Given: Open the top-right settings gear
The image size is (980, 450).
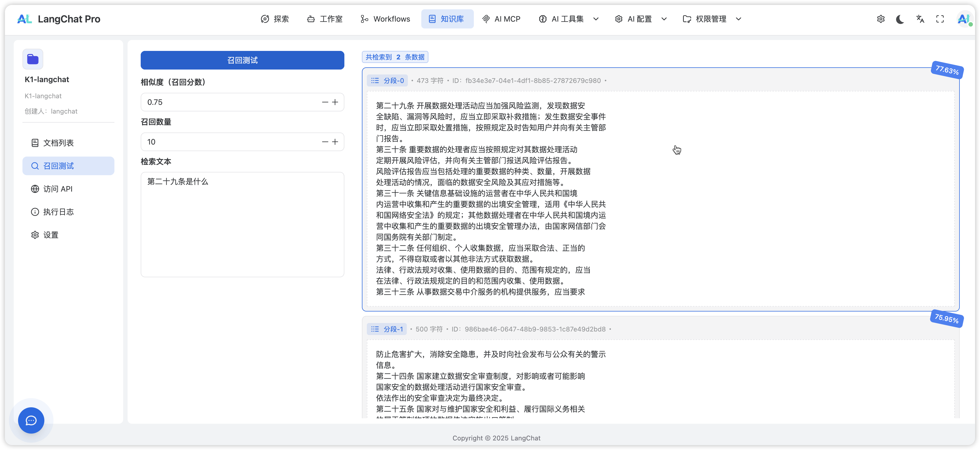Looking at the screenshot, I should tap(881, 19).
